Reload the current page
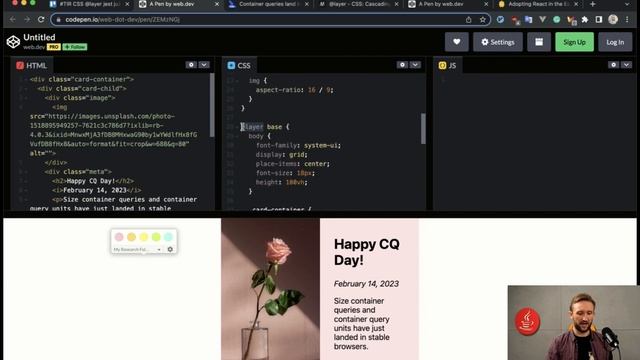640x360 pixels. (x=41, y=19)
